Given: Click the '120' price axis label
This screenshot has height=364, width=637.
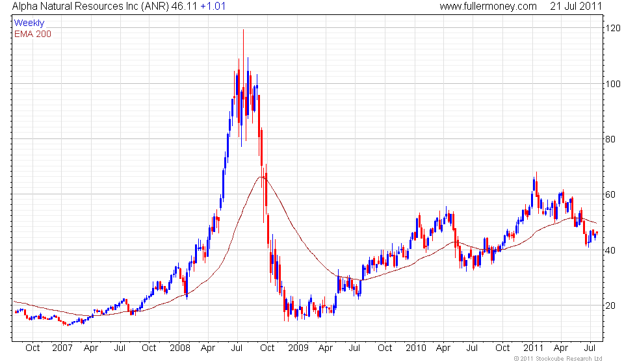Looking at the screenshot, I should point(613,28).
